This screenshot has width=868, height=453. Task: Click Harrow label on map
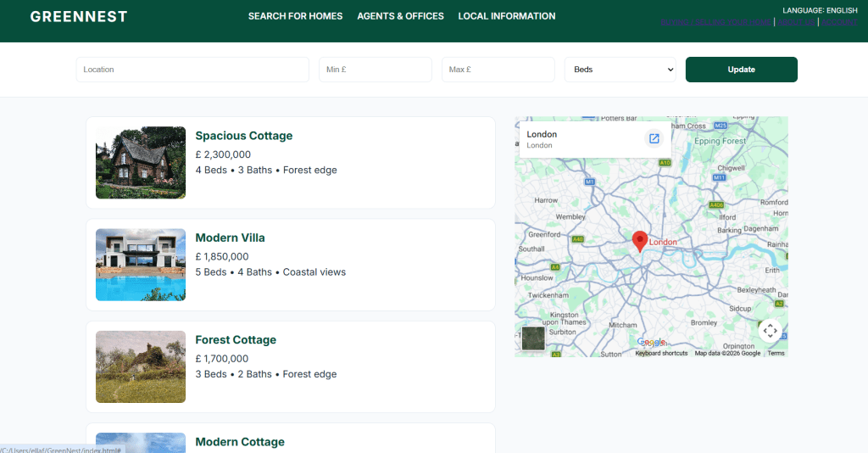tap(546, 200)
